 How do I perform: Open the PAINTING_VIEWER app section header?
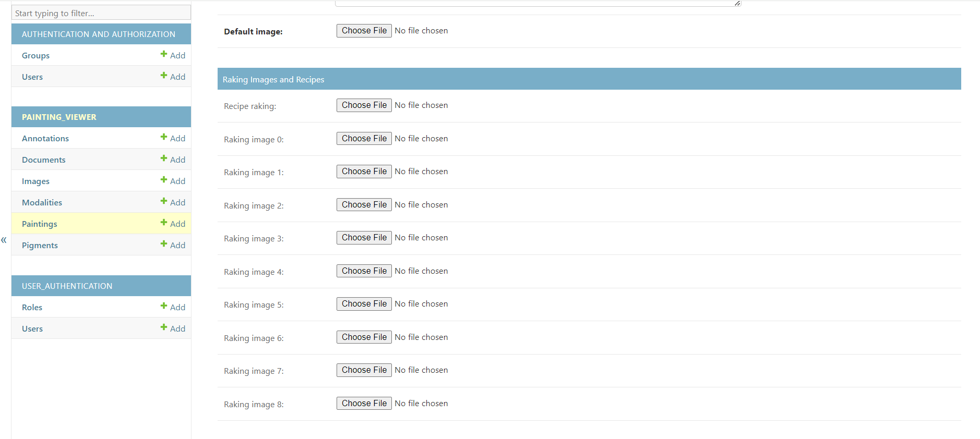tap(59, 117)
